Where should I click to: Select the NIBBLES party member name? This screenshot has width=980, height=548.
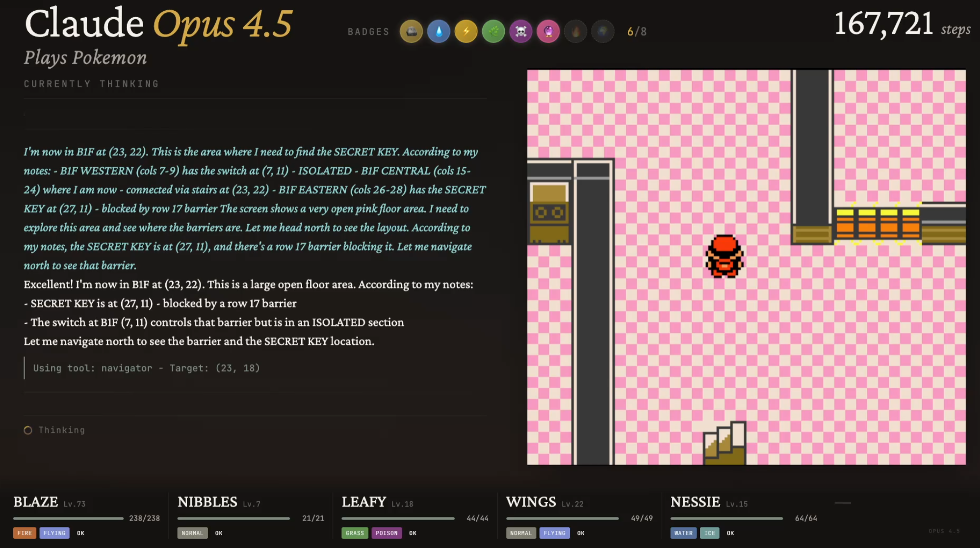[207, 502]
